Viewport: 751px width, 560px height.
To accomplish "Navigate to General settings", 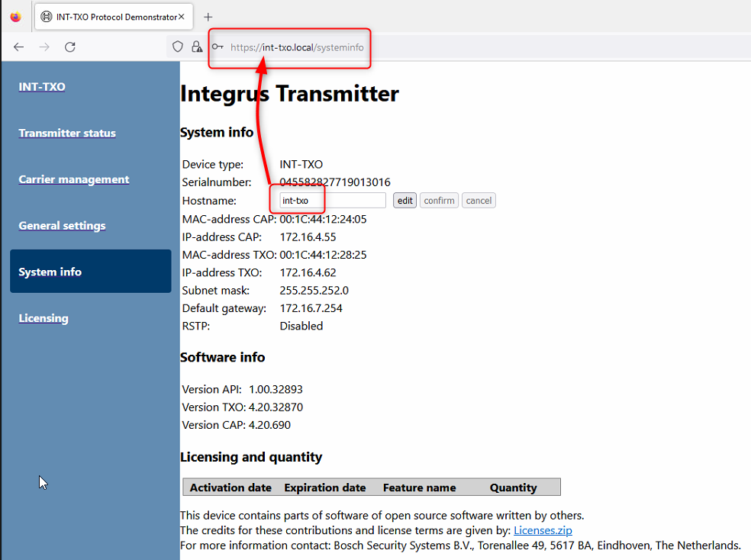I will pos(62,226).
